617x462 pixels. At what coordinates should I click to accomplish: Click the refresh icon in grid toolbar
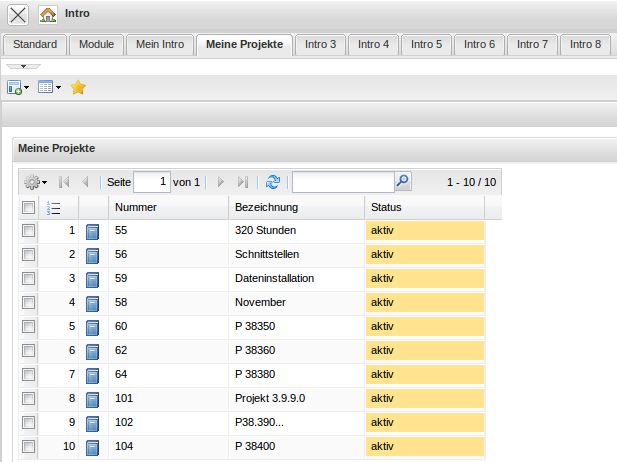coord(273,182)
